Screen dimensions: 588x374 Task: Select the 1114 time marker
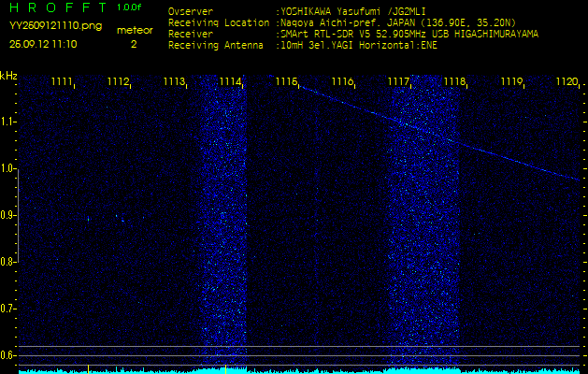click(x=230, y=82)
